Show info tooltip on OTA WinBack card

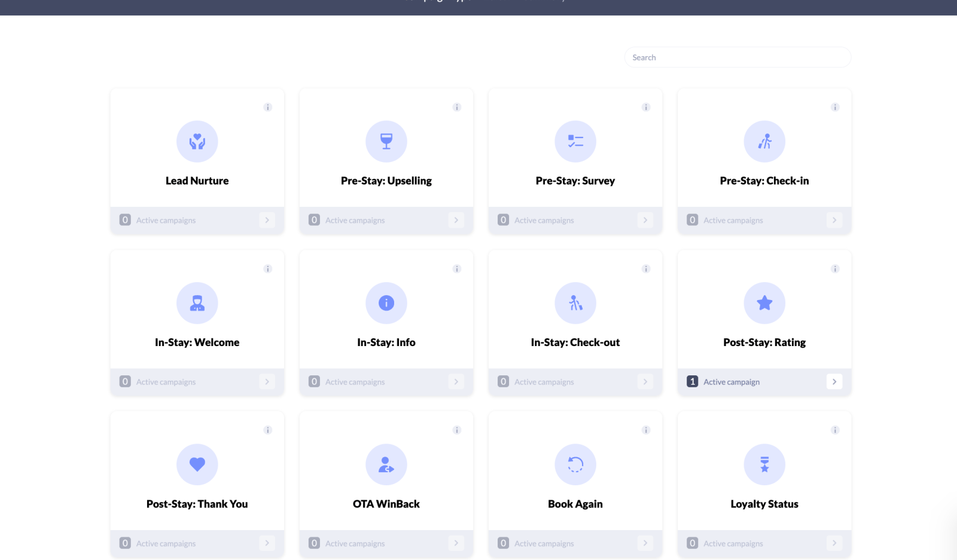click(x=457, y=430)
